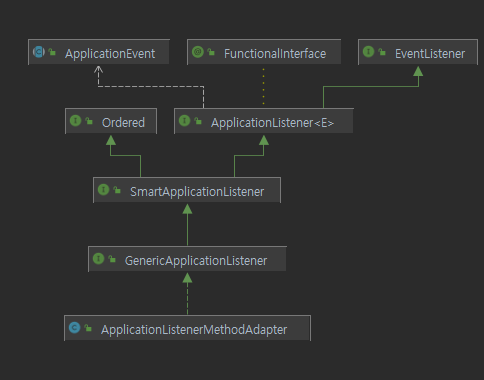
Task: Click the annotation icon of FunctionalInterface
Action: point(198,52)
